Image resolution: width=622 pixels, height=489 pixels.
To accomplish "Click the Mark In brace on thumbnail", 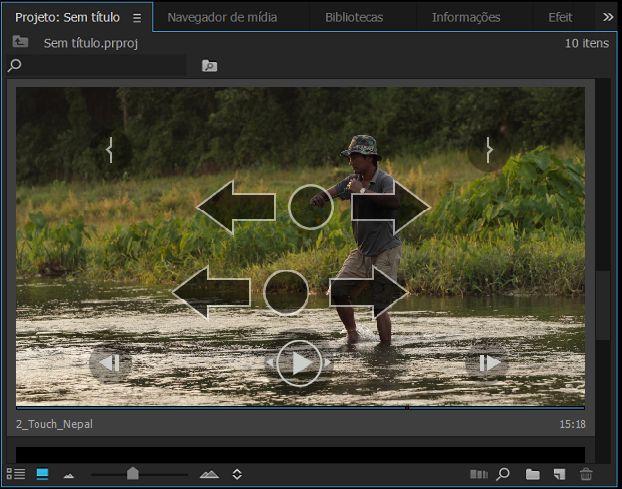I will (110, 150).
